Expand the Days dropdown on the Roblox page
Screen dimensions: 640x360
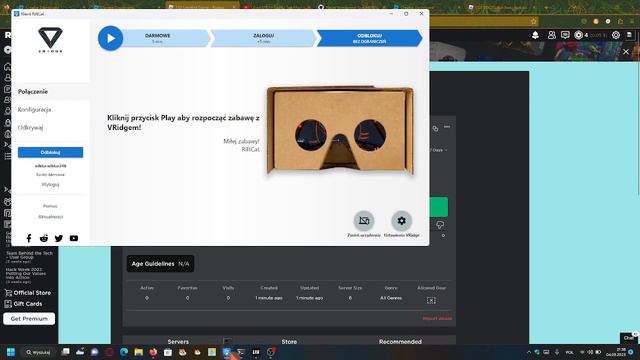(x=438, y=150)
